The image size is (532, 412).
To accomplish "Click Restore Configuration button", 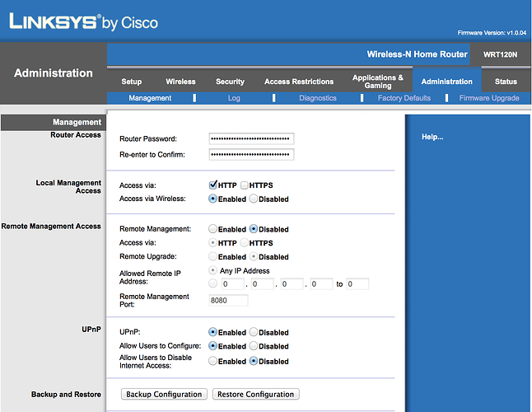I will coord(256,395).
